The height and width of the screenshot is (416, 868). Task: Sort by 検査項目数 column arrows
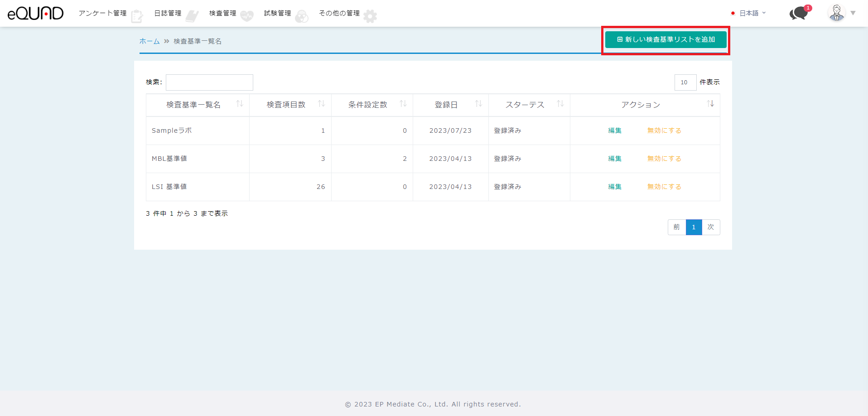322,104
